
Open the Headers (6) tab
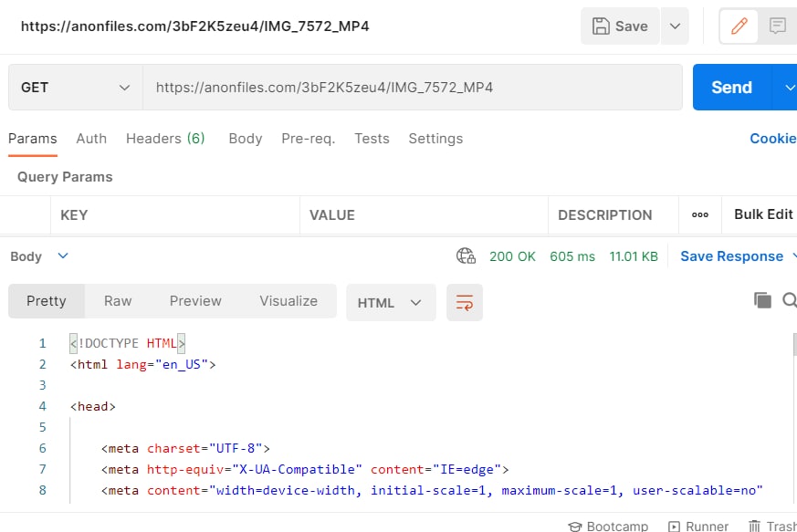tap(165, 139)
